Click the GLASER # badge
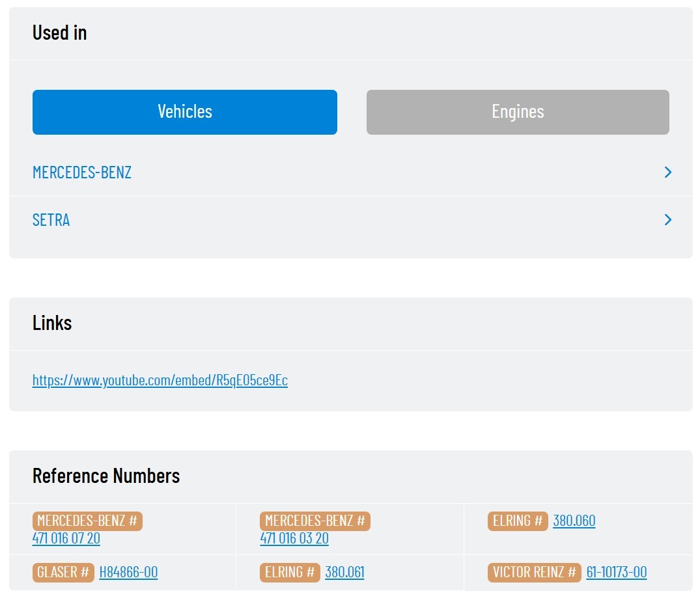This screenshot has width=700, height=602. click(63, 572)
